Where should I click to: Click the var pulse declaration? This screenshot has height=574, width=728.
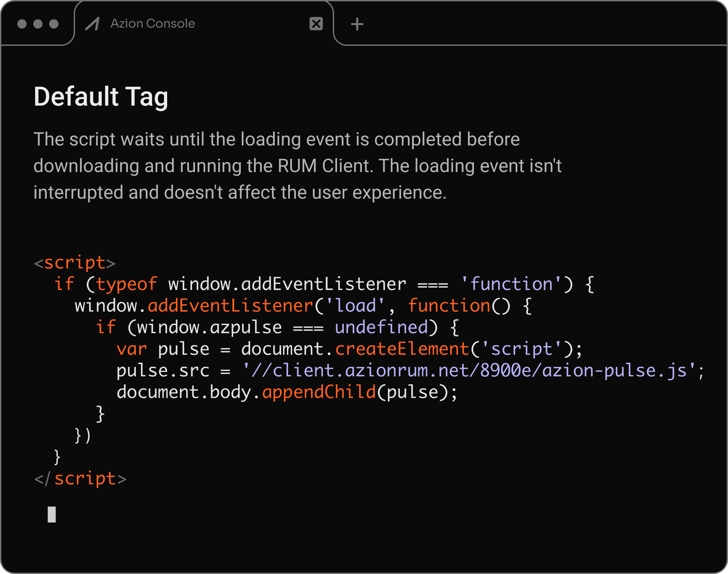(x=163, y=349)
